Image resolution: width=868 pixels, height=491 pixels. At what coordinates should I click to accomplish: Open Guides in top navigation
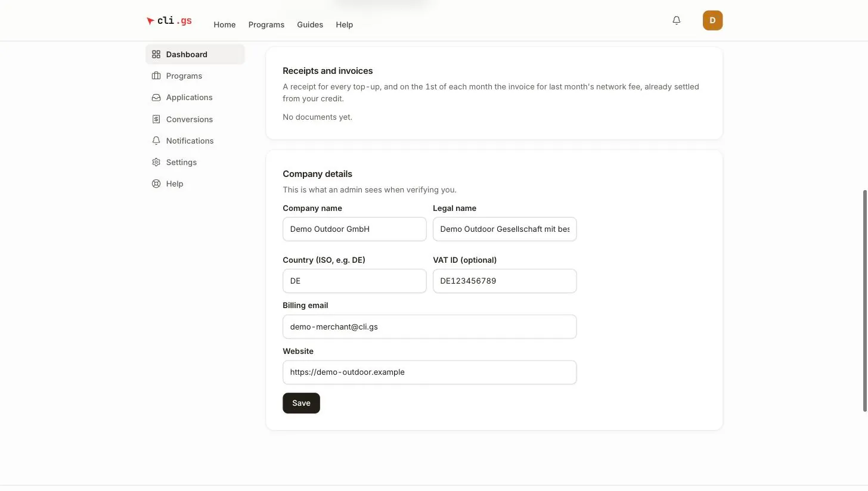pyautogui.click(x=310, y=24)
